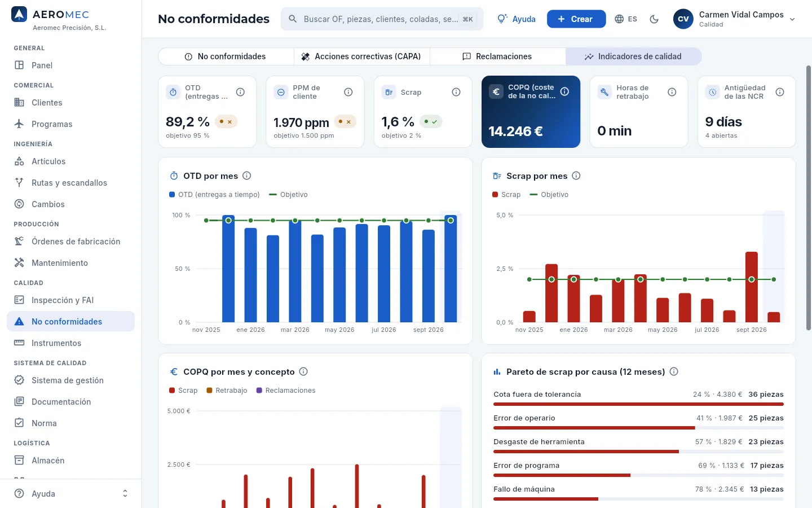Image resolution: width=812 pixels, height=508 pixels.
Task: Click the Aeromec logo icon
Action: tap(19, 15)
